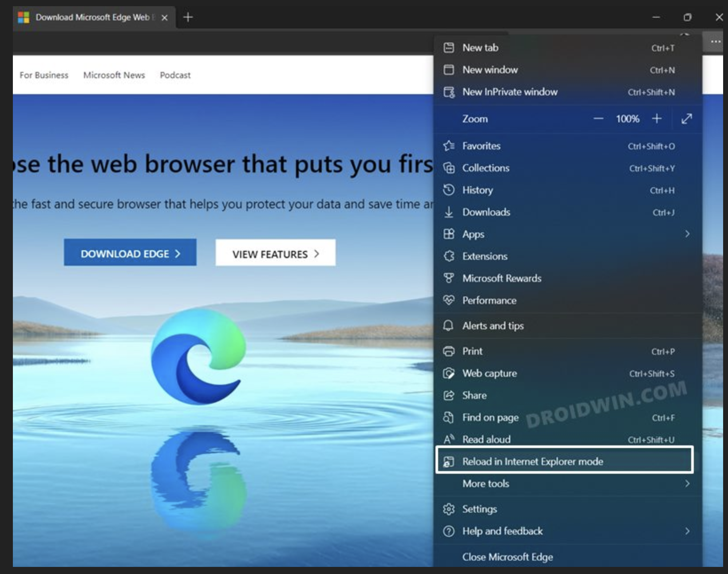Open the History panel
728x574 pixels.
(478, 190)
